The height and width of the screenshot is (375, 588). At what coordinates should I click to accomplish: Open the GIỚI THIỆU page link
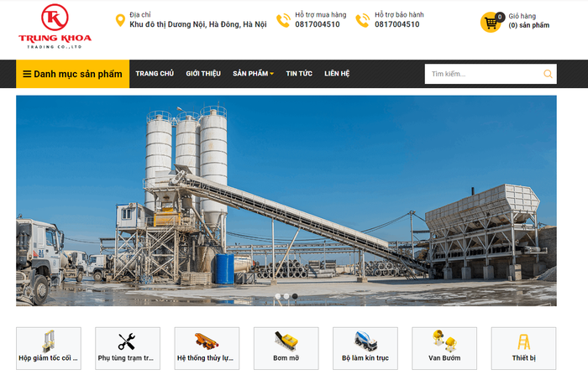203,74
